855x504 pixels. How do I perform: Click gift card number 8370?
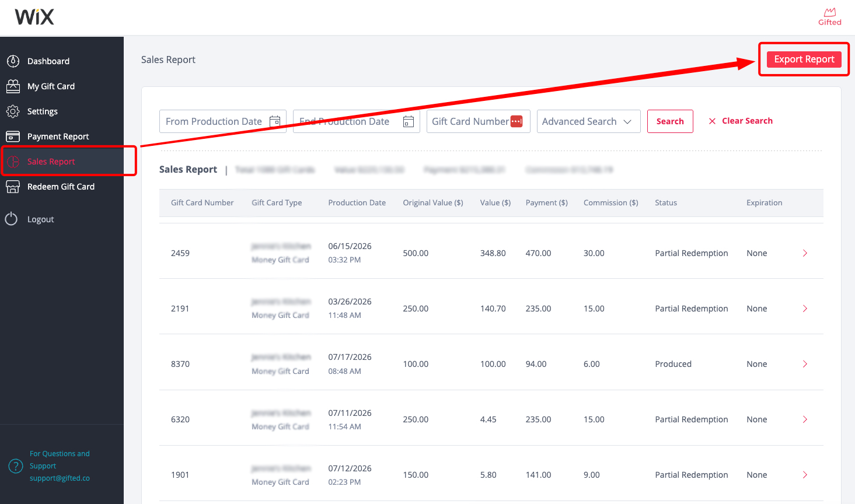(180, 364)
